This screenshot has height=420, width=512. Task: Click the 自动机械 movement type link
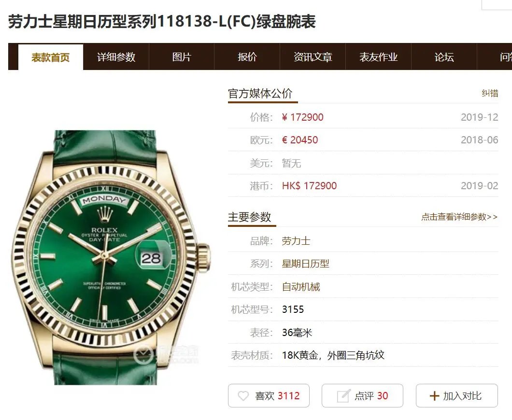point(301,287)
